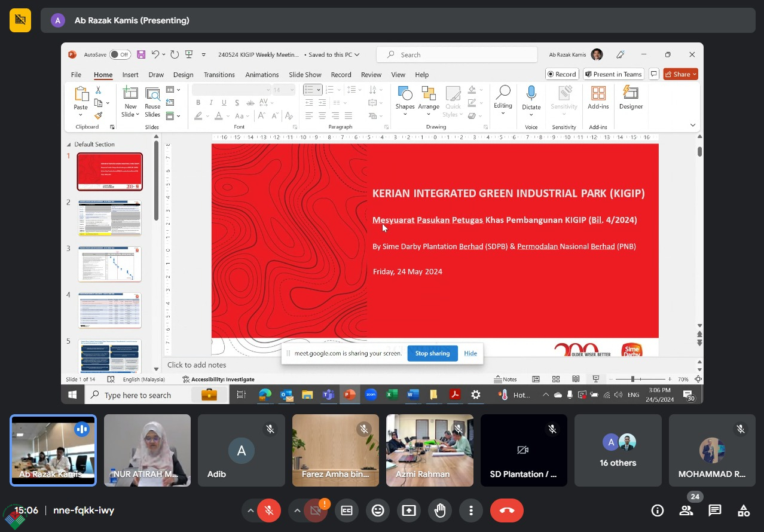764x532 pixels.
Task: Collapse the ribbon with chevron arrow
Action: tap(693, 125)
